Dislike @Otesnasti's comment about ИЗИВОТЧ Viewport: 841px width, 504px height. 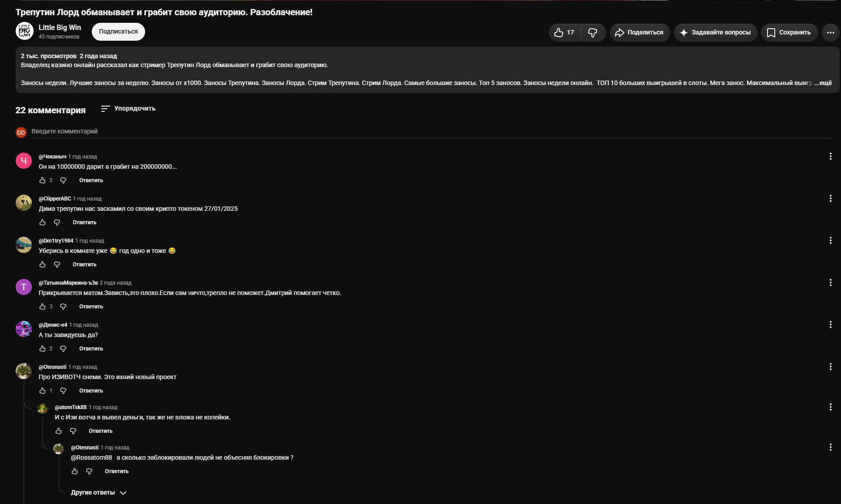[x=63, y=391]
